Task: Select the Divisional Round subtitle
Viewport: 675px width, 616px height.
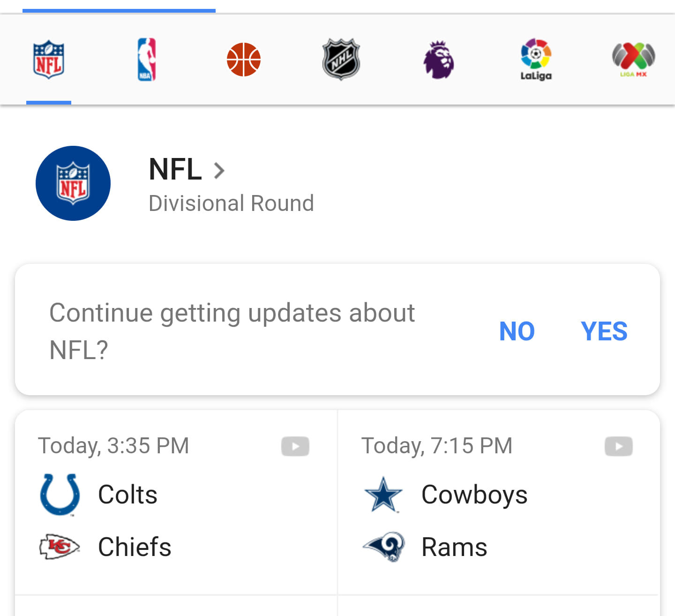Action: (231, 203)
